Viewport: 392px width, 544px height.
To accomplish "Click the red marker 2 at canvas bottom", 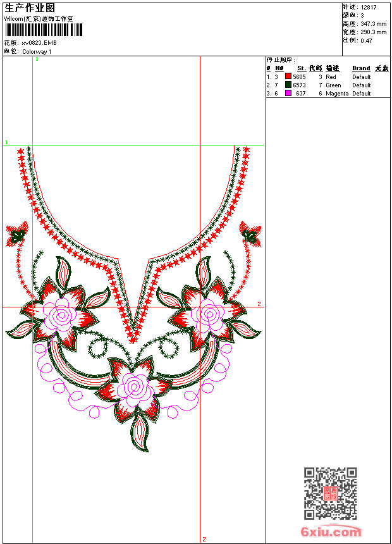I will click(x=204, y=539).
